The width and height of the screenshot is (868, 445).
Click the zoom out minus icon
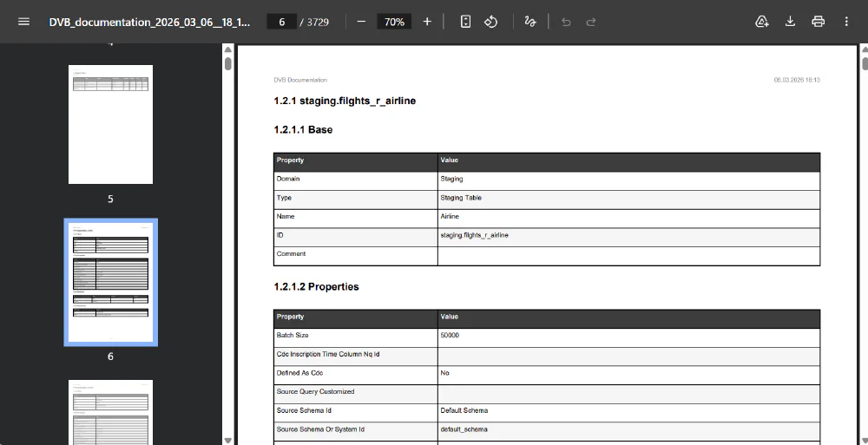pos(361,22)
